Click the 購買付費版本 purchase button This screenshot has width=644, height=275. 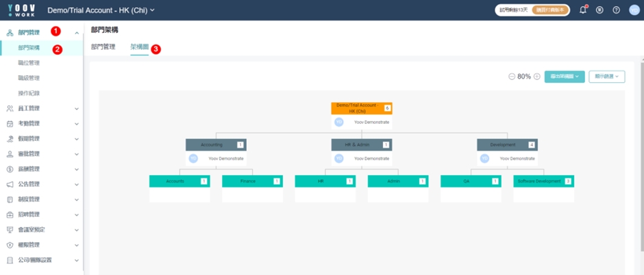coord(550,10)
